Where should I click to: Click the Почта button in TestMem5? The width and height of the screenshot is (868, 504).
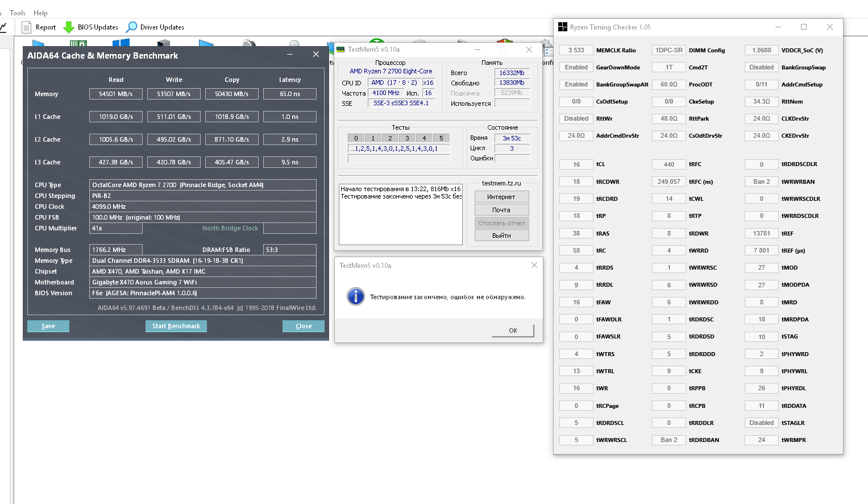pos(501,210)
